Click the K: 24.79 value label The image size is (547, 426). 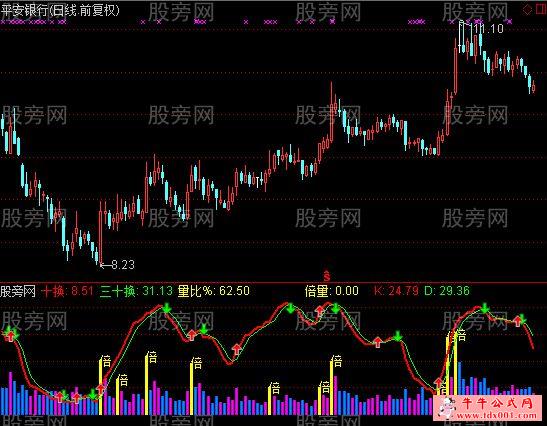coord(396,291)
